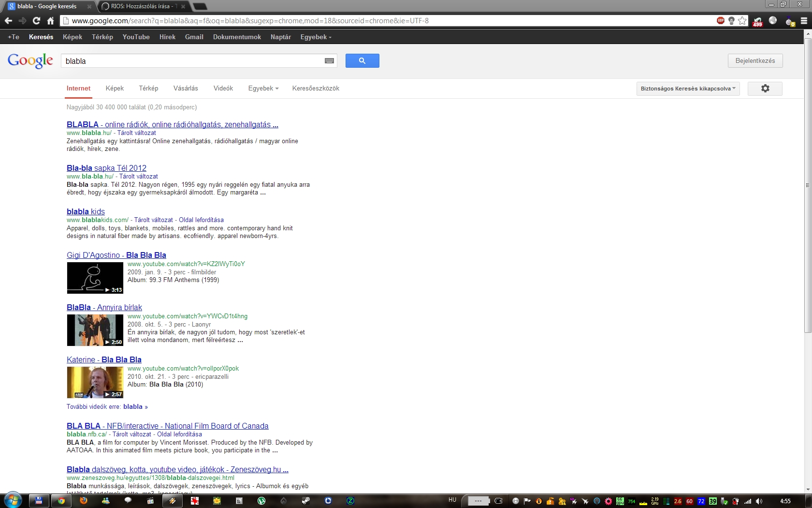Open the green Z taskbar icon
This screenshot has height=508, width=812.
[x=350, y=501]
